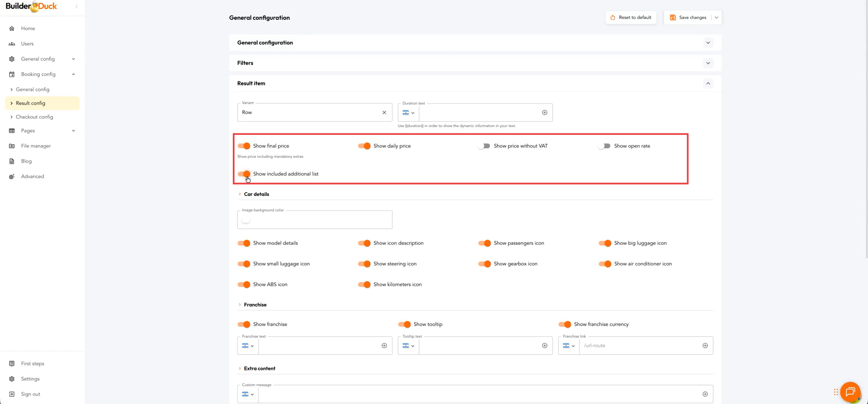
Task: Open live chat support bubble
Action: pyautogui.click(x=850, y=392)
